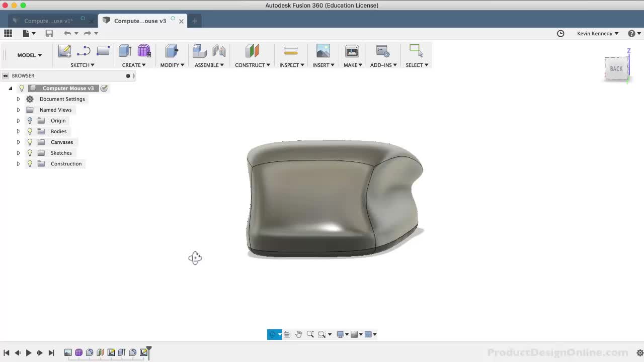Open the data panel grid icon
The height and width of the screenshot is (362, 644).
pyautogui.click(x=8, y=33)
